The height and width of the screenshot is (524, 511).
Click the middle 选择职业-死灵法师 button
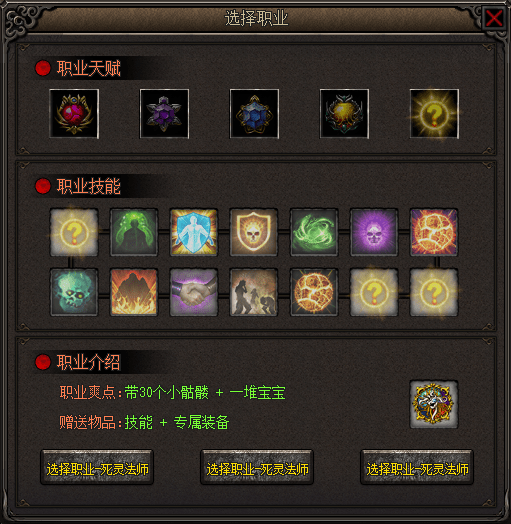[x=257, y=467]
